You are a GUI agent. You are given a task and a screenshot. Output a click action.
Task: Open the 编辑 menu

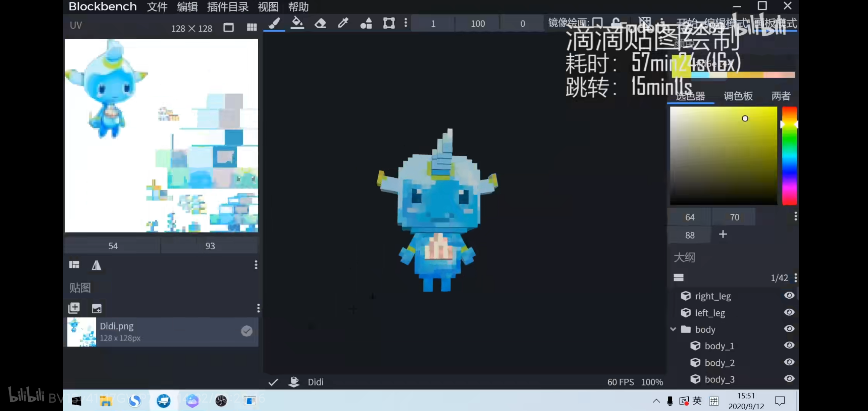click(x=187, y=7)
